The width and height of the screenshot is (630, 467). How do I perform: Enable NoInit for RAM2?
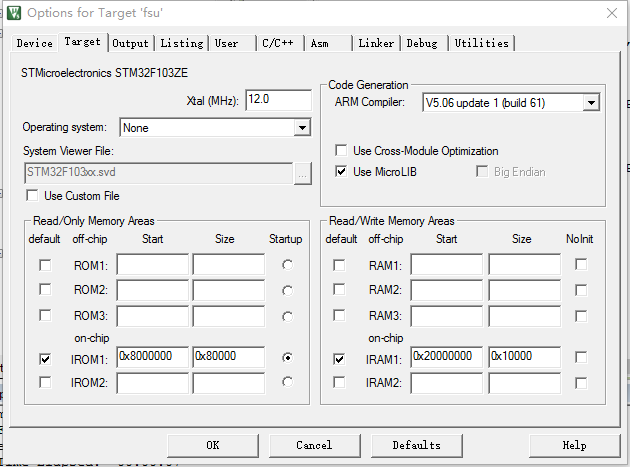[581, 290]
